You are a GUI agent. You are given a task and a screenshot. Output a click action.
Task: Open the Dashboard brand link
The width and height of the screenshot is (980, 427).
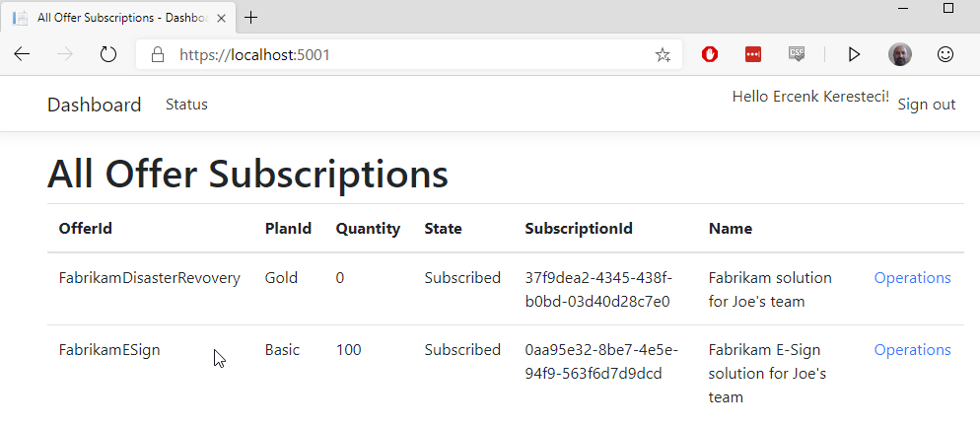coord(95,105)
